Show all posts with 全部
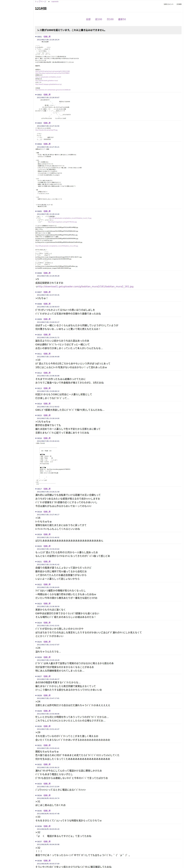 point(88,19)
